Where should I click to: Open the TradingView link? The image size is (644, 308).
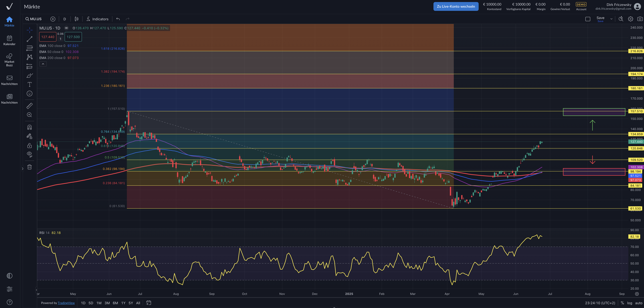tap(66, 303)
